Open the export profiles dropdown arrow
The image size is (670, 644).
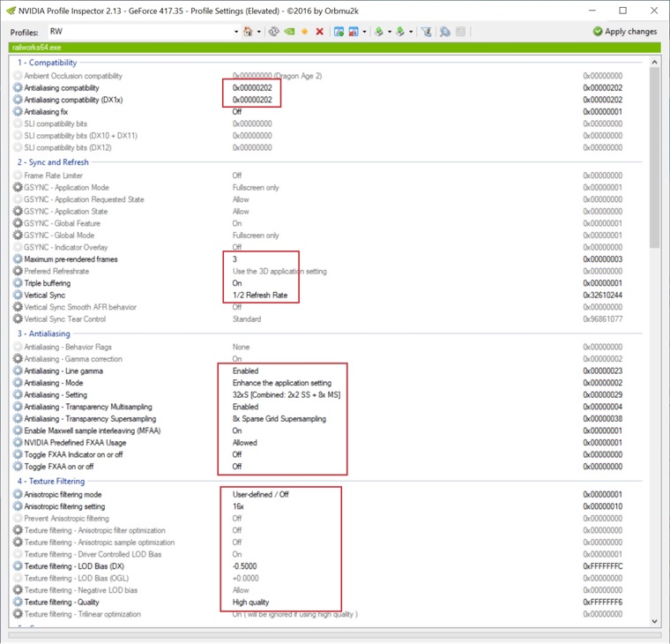click(x=390, y=32)
